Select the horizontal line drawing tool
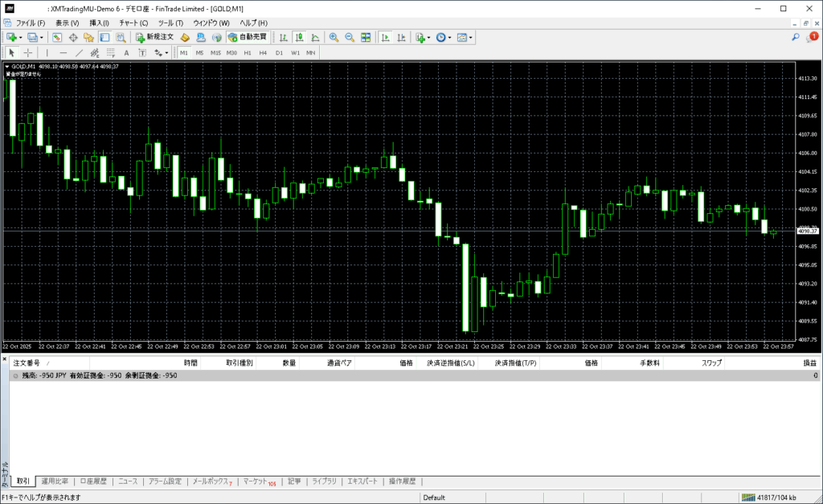This screenshot has width=823, height=504. [63, 53]
